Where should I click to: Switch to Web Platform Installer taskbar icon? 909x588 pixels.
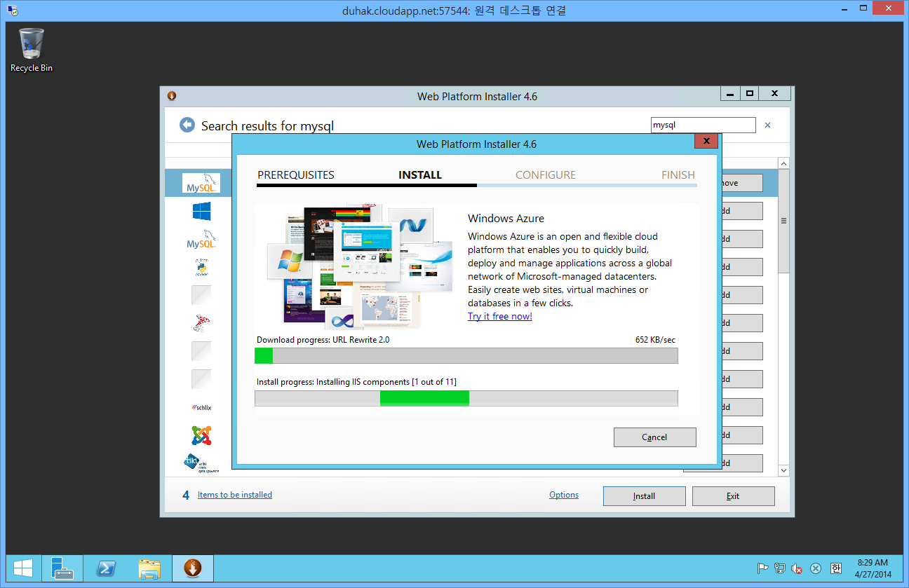(193, 568)
